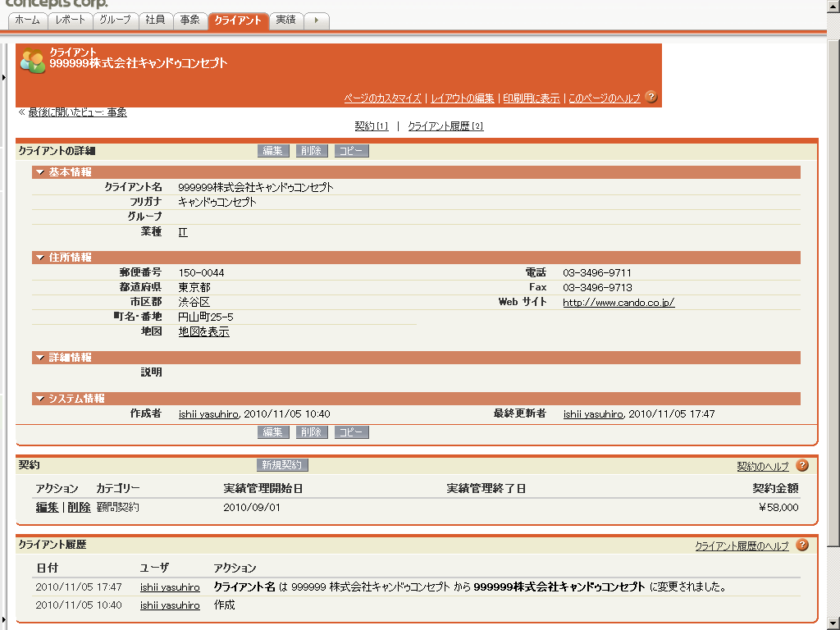Screen dimensions: 840x630
Task: Open このページのヘルプ link
Action: pos(604,98)
